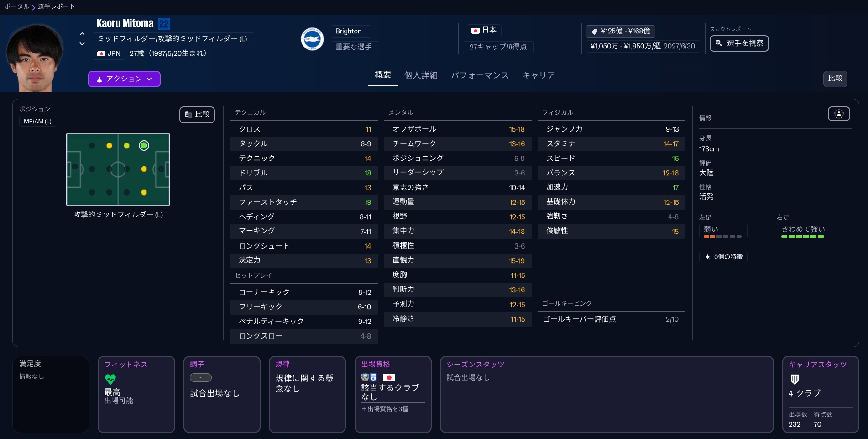Image resolution: width=868 pixels, height=439 pixels.
Task: Click the green heart fitness icon
Action: pos(110,379)
